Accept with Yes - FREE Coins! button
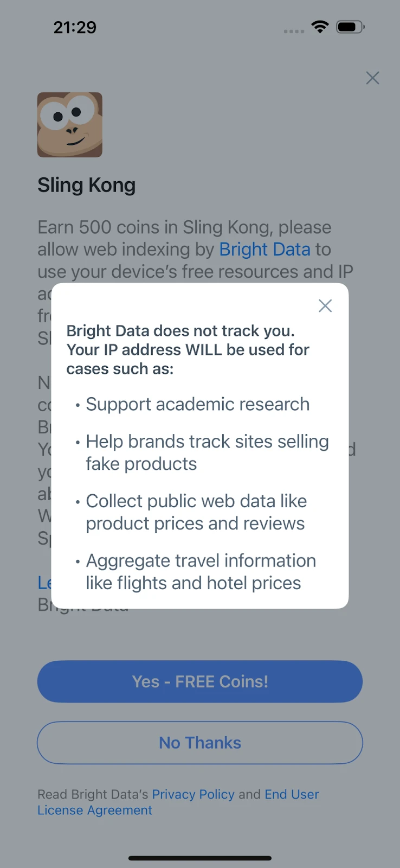400x868 pixels. click(x=200, y=681)
